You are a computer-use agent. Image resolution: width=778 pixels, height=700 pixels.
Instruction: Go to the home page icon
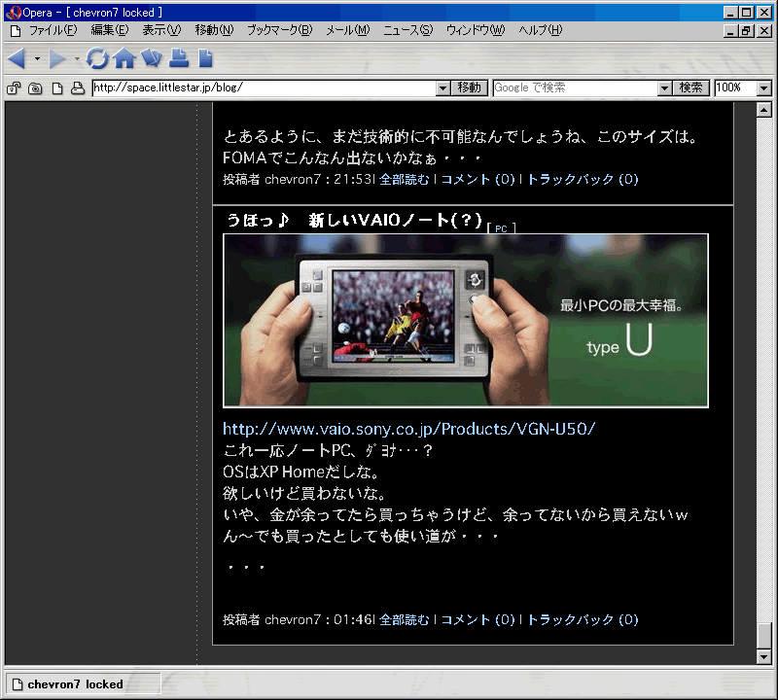point(124,58)
